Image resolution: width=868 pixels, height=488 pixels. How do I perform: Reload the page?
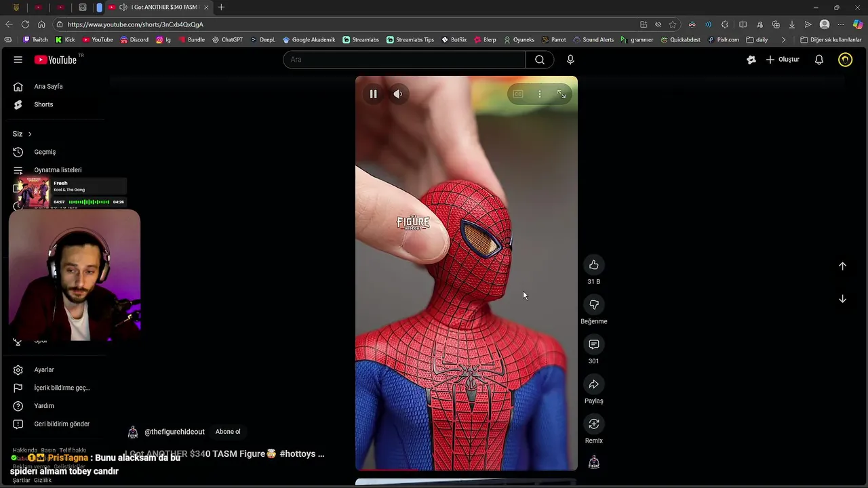point(25,24)
